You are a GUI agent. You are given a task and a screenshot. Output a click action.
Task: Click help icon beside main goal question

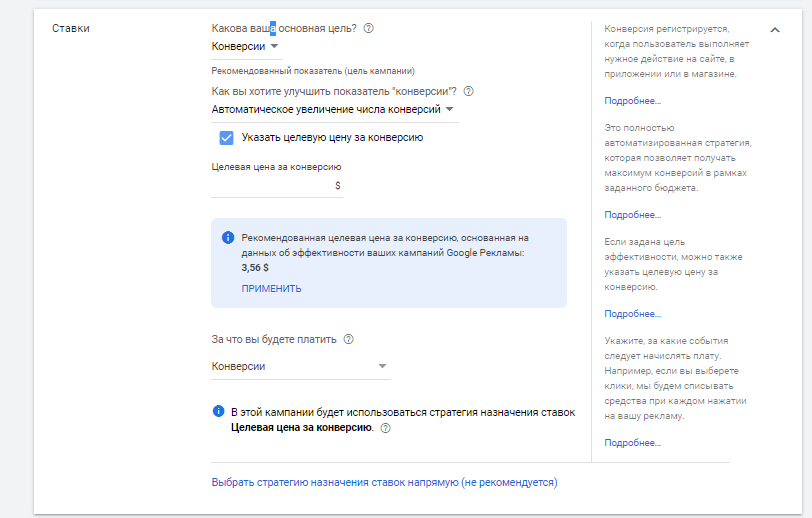[369, 29]
